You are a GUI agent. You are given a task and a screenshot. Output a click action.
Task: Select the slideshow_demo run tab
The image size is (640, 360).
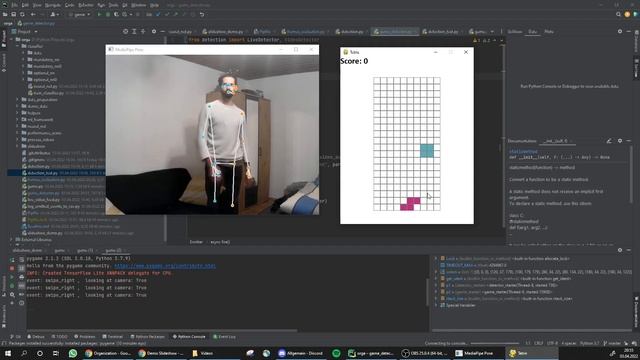tap(27, 250)
